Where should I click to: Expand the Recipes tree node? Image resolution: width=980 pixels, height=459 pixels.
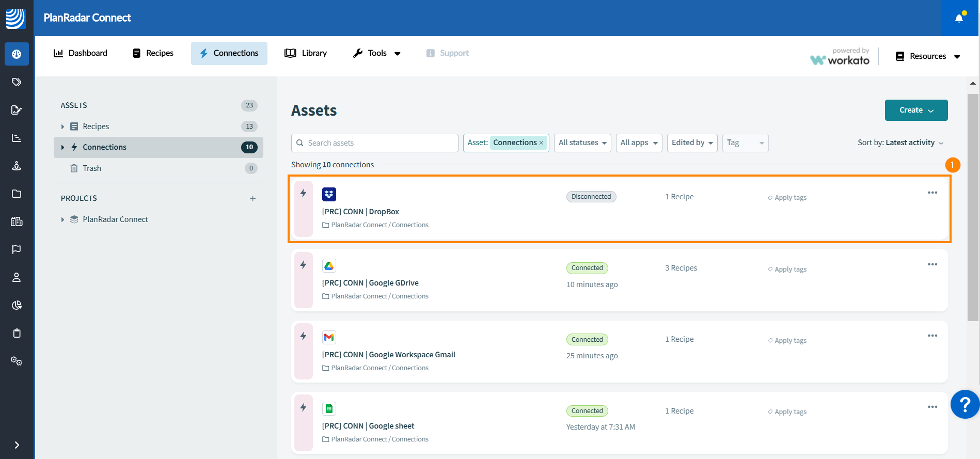[62, 126]
